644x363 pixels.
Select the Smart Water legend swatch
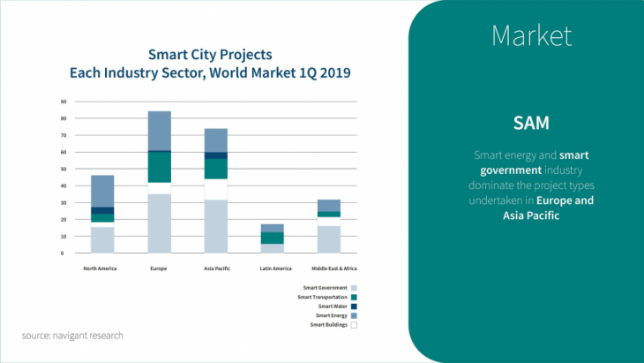[x=354, y=306]
